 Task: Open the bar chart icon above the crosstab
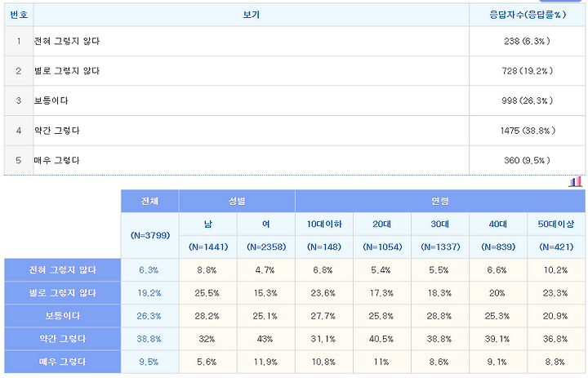575,182
